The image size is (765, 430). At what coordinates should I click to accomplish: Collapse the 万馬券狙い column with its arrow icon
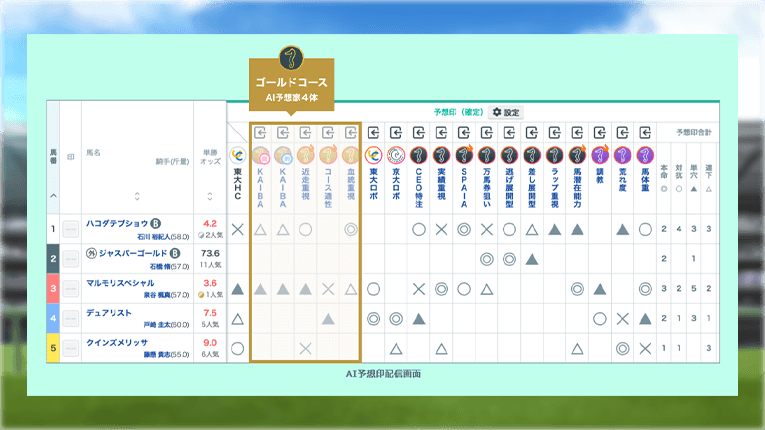point(486,132)
